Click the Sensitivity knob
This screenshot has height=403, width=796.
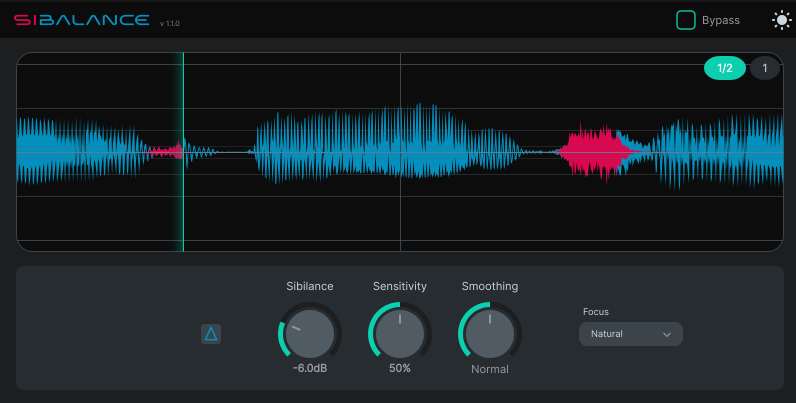[400, 333]
